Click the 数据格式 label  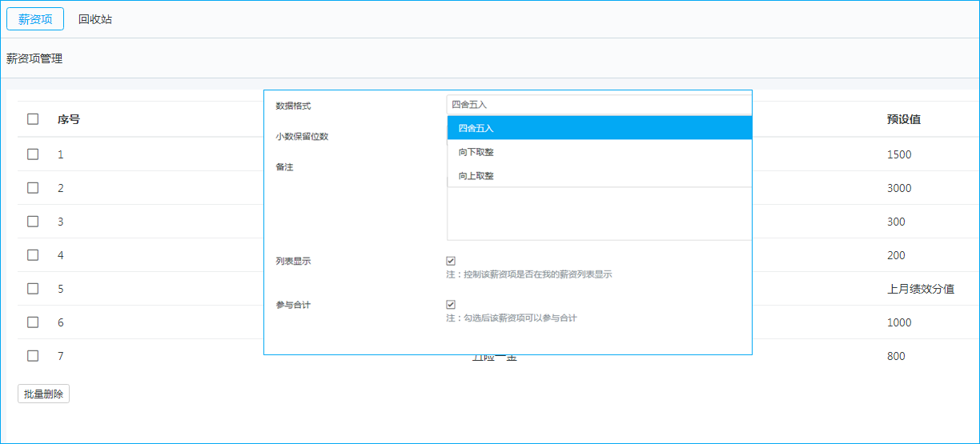pos(293,106)
